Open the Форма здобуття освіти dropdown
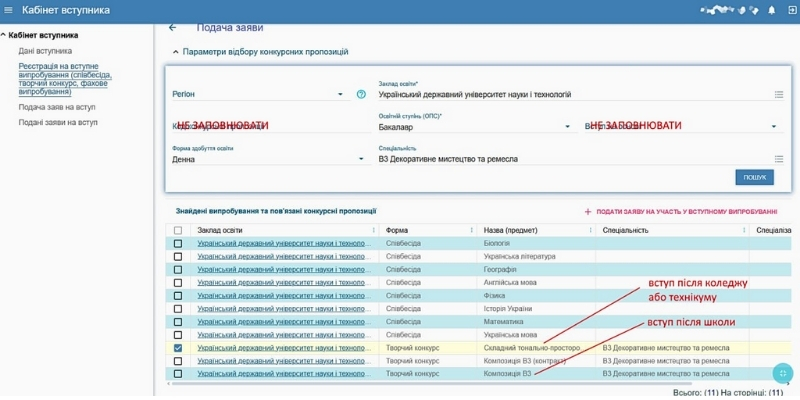The image size is (800, 400). [x=268, y=158]
